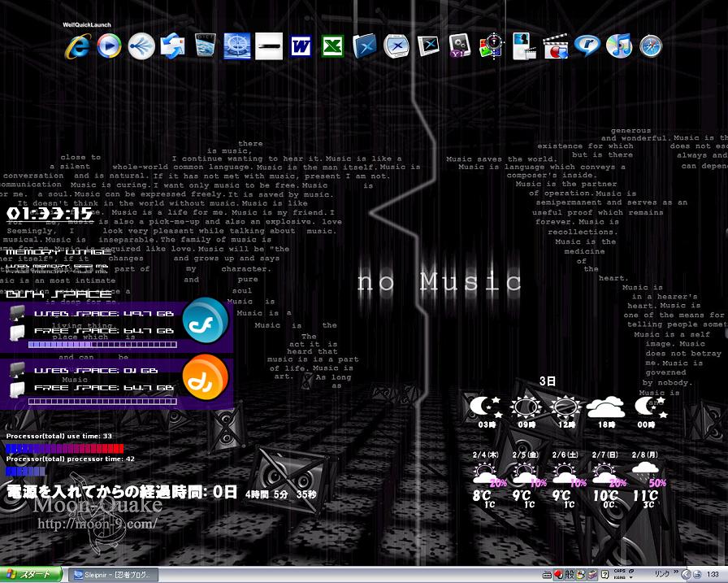Click the 'USED SPACE: 0.1 GB' text

pos(96,370)
